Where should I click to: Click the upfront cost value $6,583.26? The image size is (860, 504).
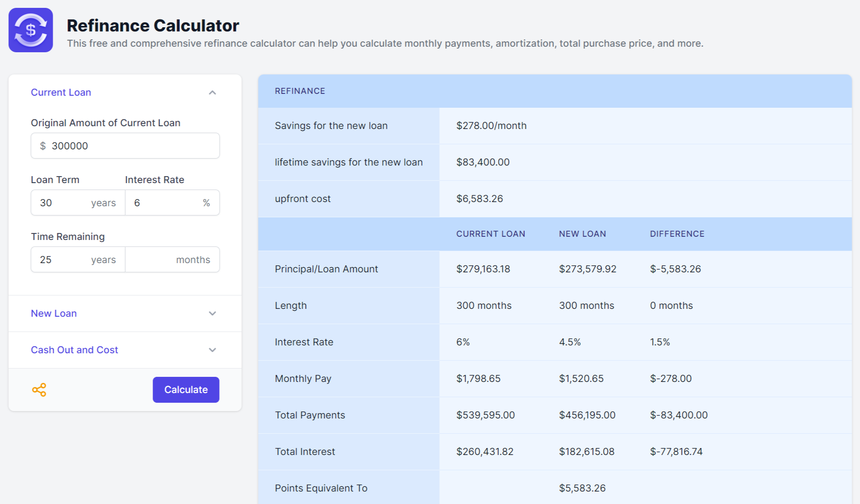[x=479, y=199]
